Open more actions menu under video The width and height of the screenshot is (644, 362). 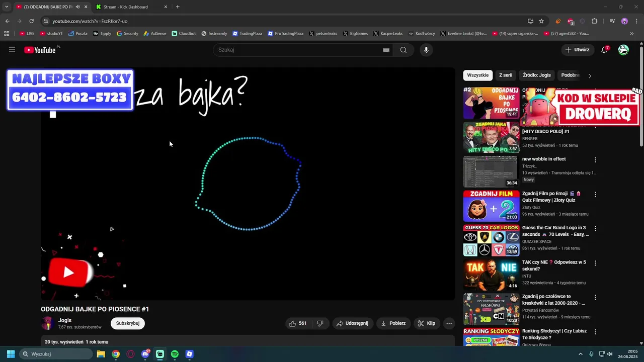pyautogui.click(x=449, y=323)
